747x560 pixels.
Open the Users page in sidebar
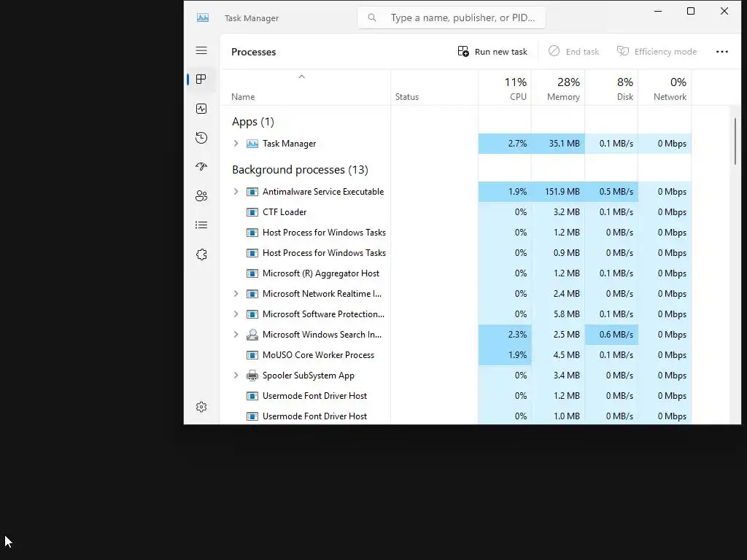[201, 195]
